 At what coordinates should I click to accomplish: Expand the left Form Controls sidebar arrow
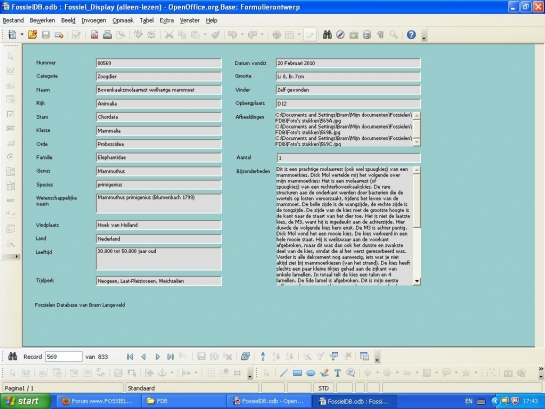16,256
